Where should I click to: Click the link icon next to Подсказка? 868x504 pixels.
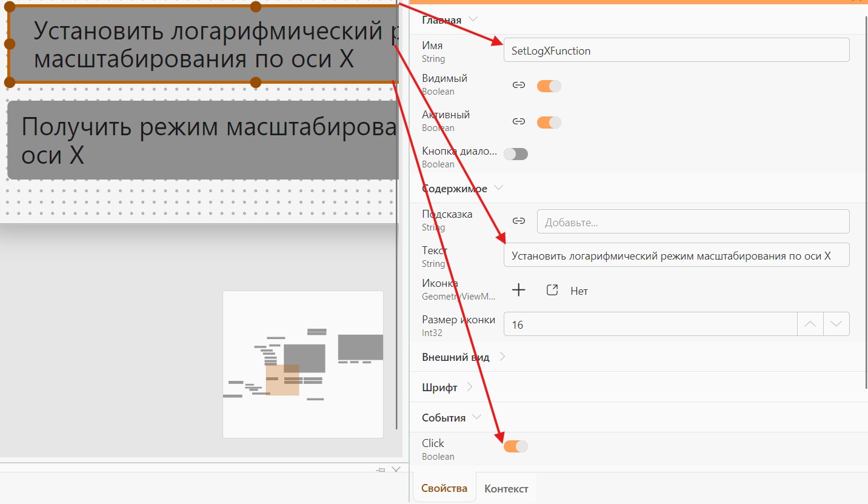point(518,221)
